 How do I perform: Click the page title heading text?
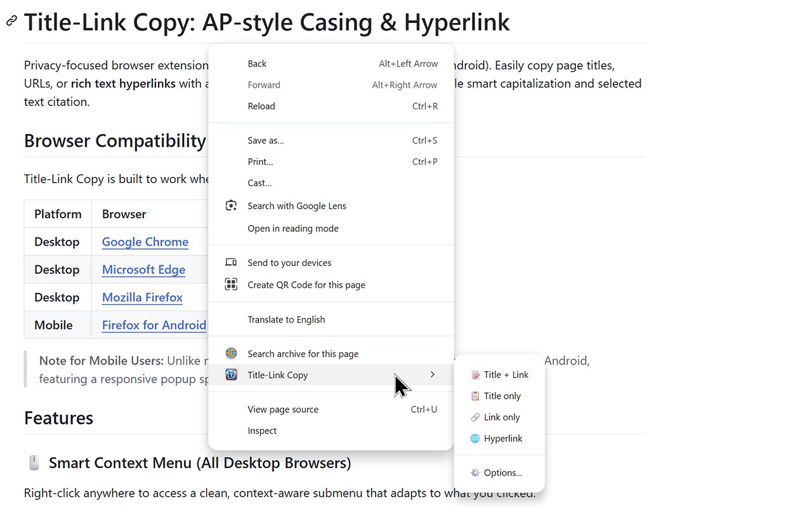click(266, 22)
